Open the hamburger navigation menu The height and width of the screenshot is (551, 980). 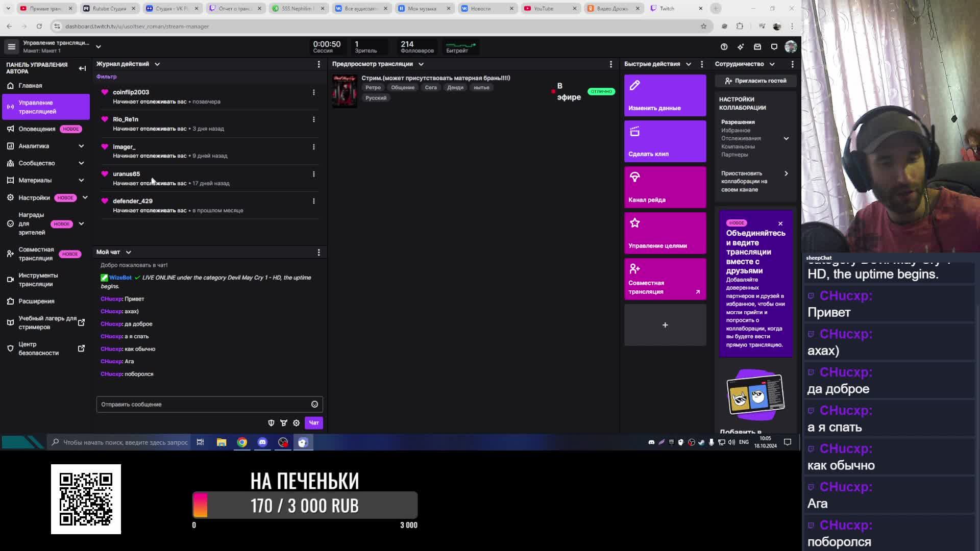click(x=11, y=47)
